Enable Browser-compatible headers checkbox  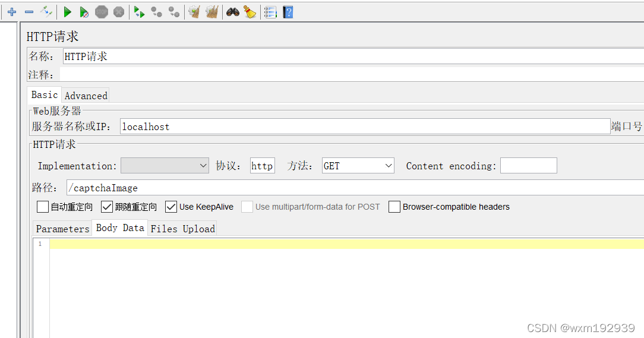click(x=394, y=207)
